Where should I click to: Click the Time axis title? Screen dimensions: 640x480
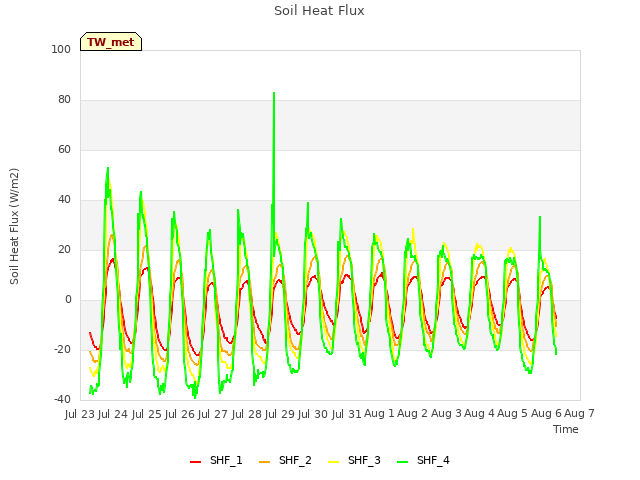(x=566, y=429)
